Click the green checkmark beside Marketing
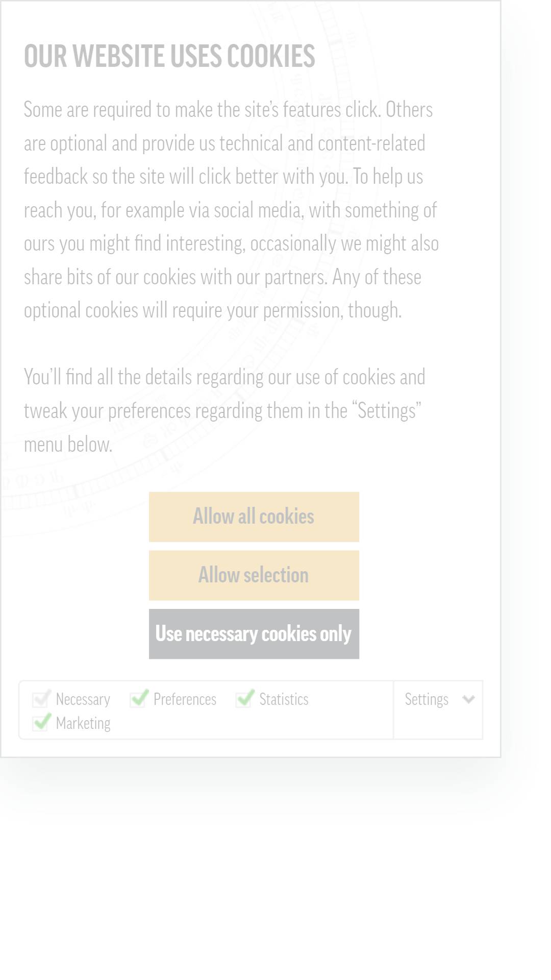 tap(41, 722)
